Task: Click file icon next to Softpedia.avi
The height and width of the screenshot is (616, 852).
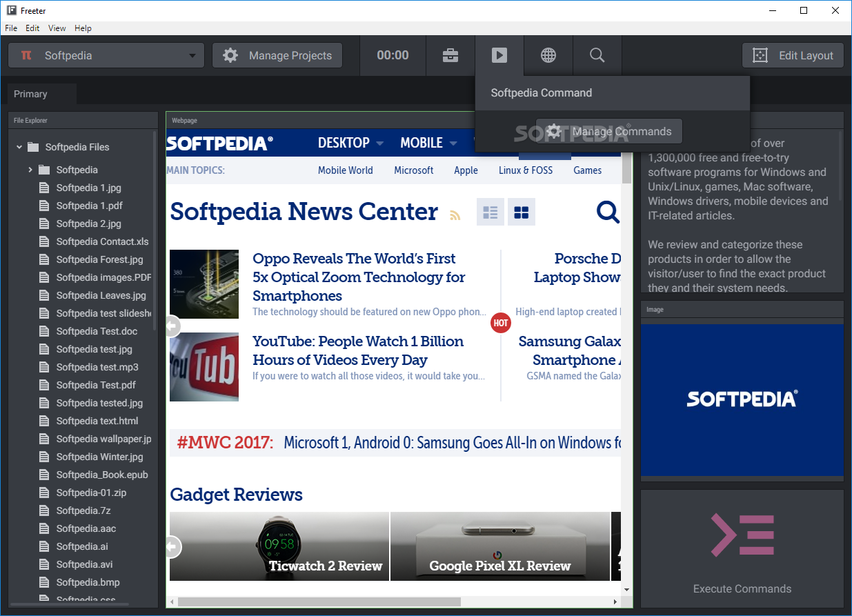Action: pyautogui.click(x=44, y=564)
